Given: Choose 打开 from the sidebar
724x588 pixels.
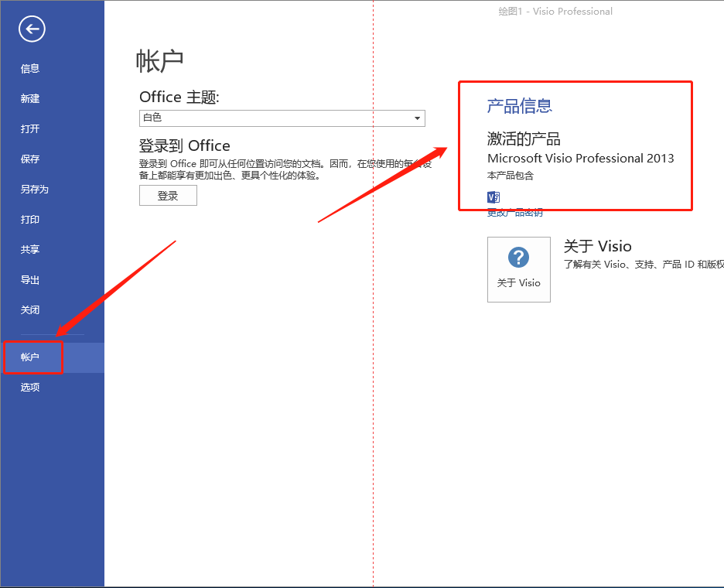Looking at the screenshot, I should [x=30, y=129].
